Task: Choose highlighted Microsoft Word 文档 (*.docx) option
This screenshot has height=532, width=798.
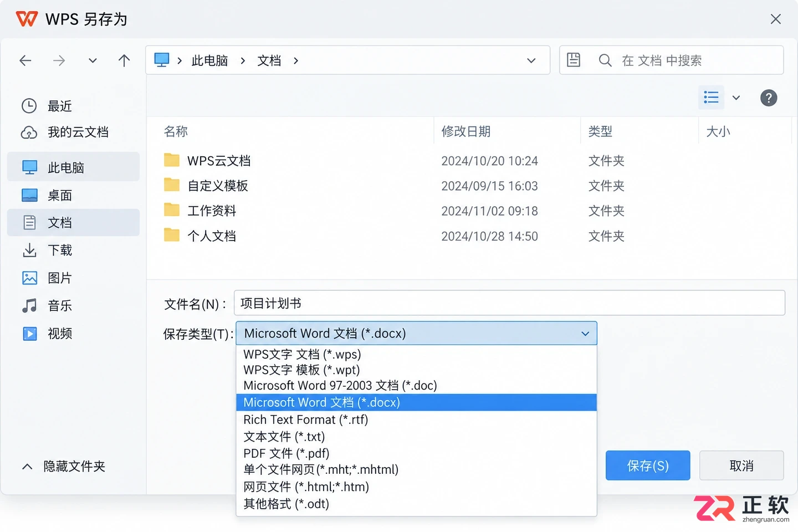Action: [416, 402]
